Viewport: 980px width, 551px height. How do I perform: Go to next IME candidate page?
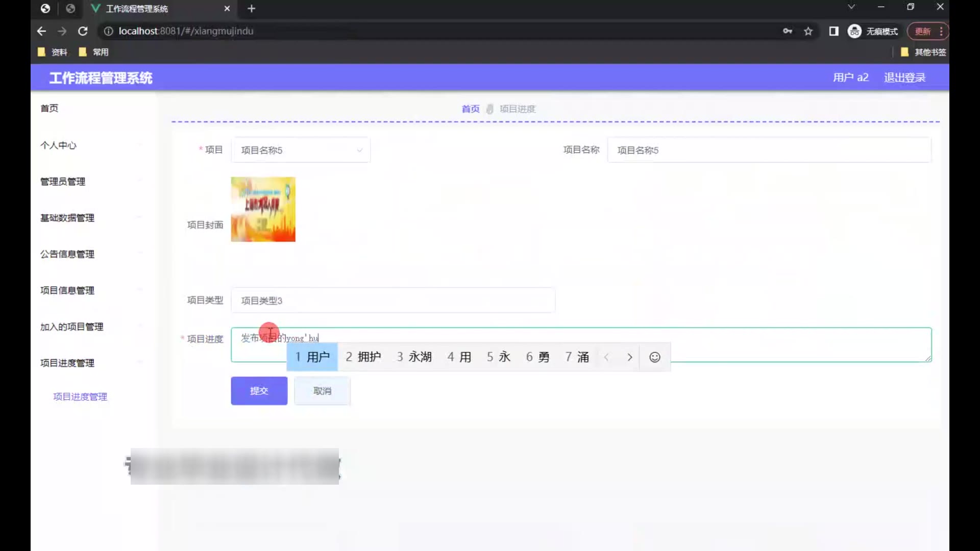(629, 357)
